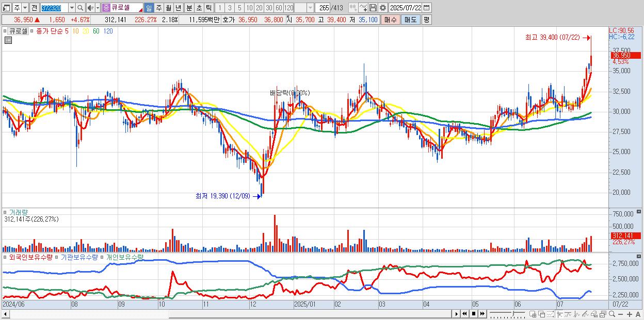Viewport: 644px width, 320px height.
Task: Click the 60 moving average legend
Action: click(x=96, y=31)
